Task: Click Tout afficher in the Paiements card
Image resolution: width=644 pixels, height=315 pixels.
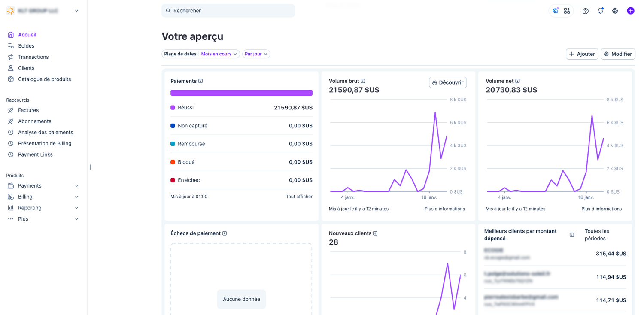Action: click(x=299, y=197)
